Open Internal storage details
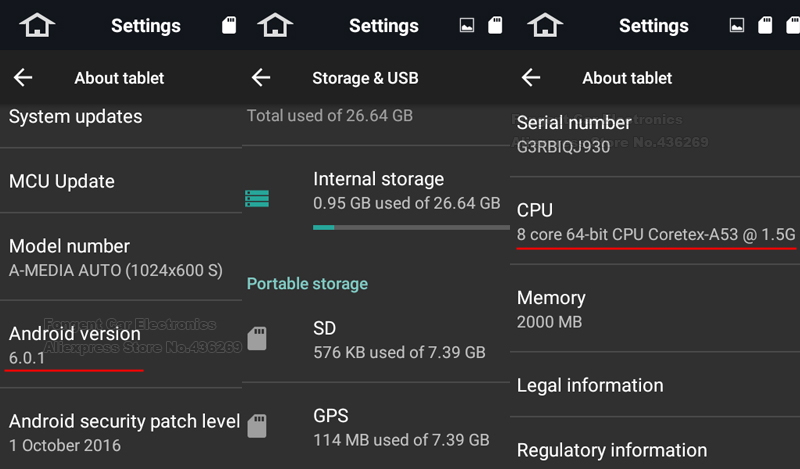This screenshot has height=469, width=800. click(x=406, y=190)
